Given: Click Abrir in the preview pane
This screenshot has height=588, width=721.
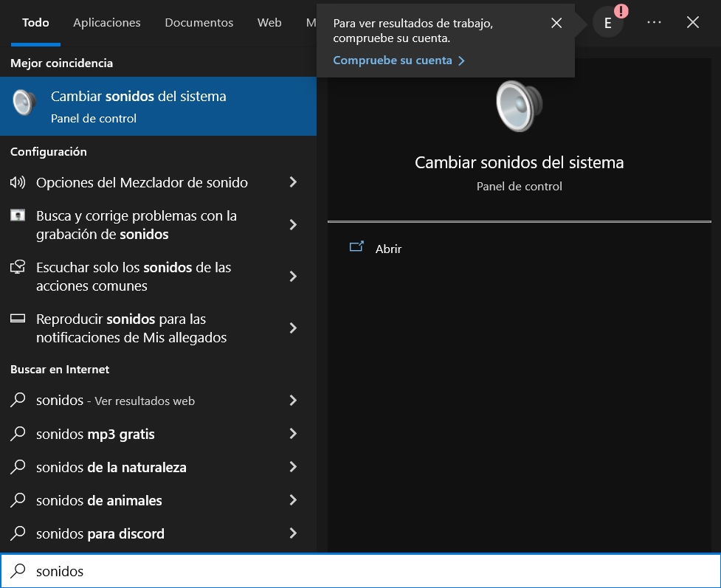Looking at the screenshot, I should pyautogui.click(x=388, y=249).
